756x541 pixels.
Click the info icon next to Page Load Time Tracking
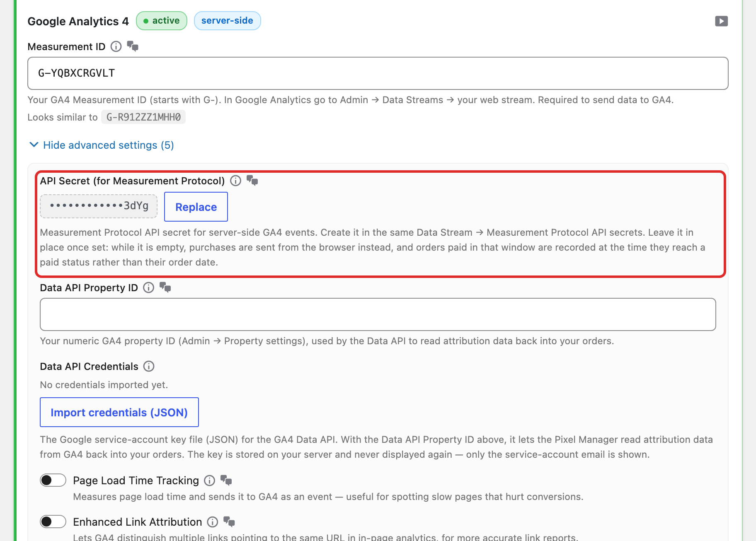210,481
